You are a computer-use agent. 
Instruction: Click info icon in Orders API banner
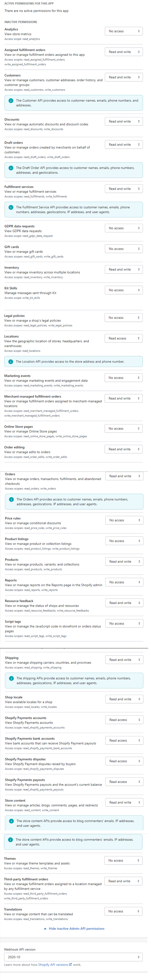(x=11, y=500)
